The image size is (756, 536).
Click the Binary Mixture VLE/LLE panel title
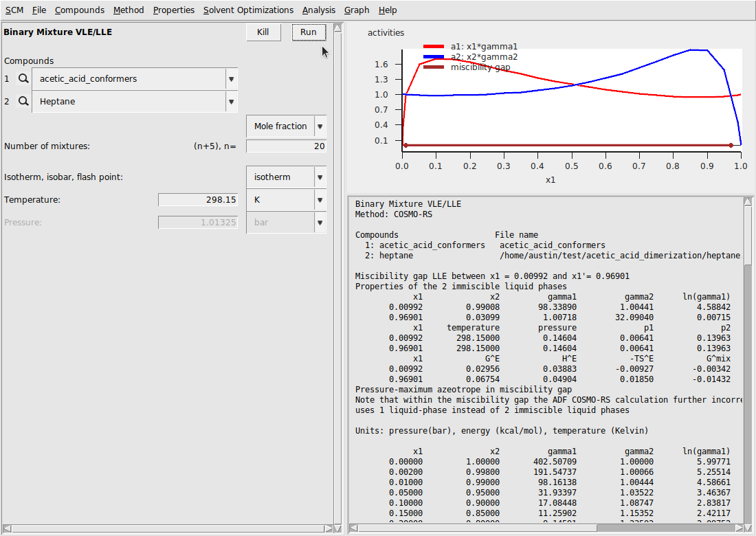58,32
